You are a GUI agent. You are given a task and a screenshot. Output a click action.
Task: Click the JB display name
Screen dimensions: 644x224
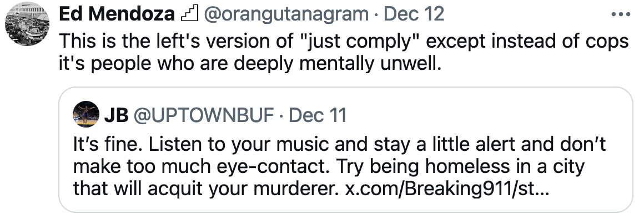pyautogui.click(x=117, y=115)
